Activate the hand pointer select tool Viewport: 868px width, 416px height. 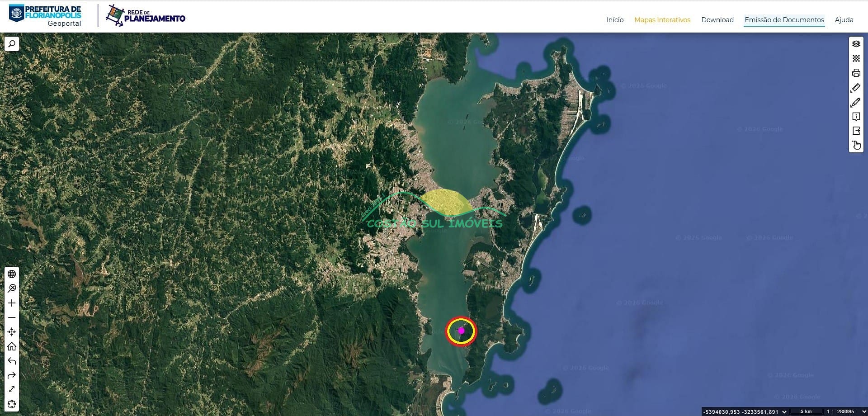[x=856, y=145]
